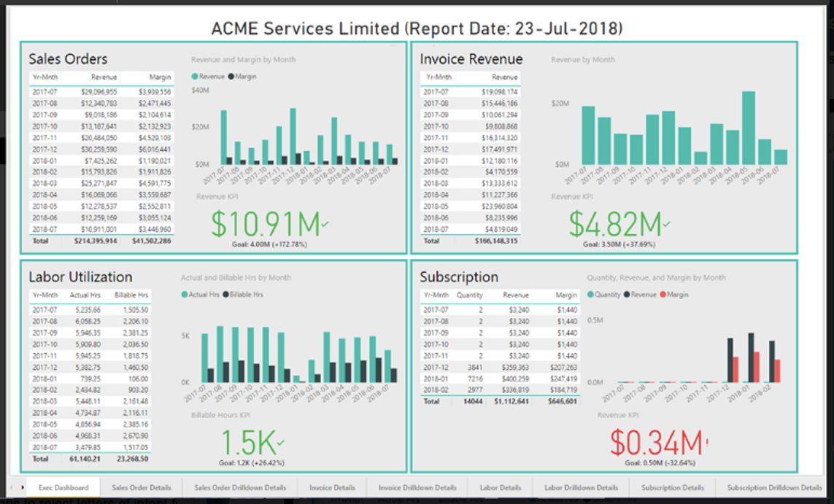Click the Goal: 1.2K (+26.42%) text
Image resolution: width=834 pixels, height=504 pixels.
tap(252, 462)
